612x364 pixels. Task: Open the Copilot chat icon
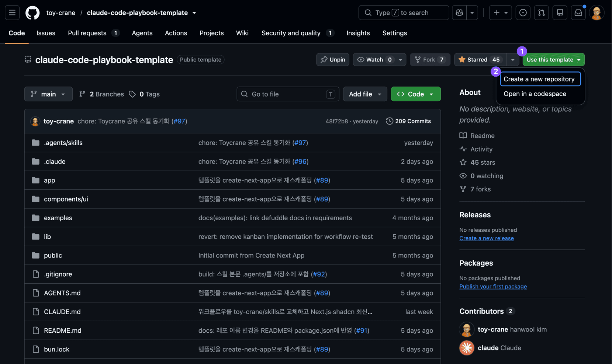(459, 13)
